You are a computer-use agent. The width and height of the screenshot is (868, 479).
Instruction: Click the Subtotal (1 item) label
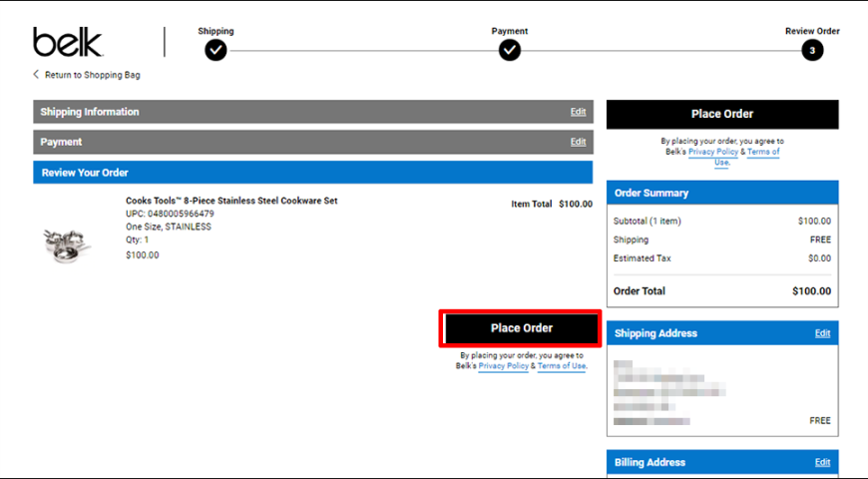(x=648, y=221)
